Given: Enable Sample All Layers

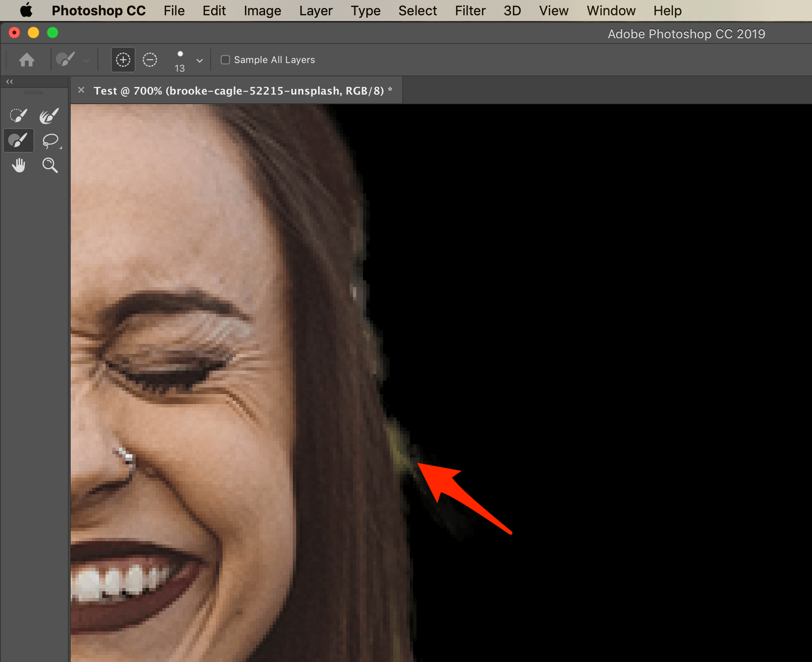Looking at the screenshot, I should (225, 59).
